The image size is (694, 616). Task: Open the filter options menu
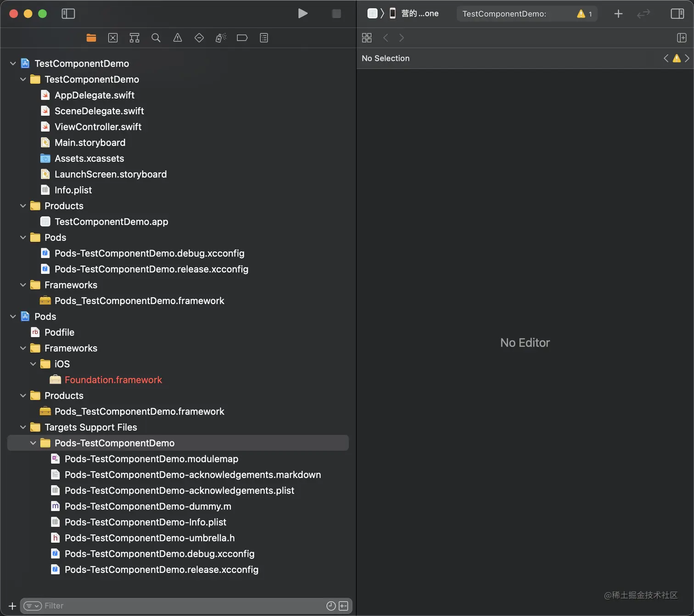tap(33, 606)
